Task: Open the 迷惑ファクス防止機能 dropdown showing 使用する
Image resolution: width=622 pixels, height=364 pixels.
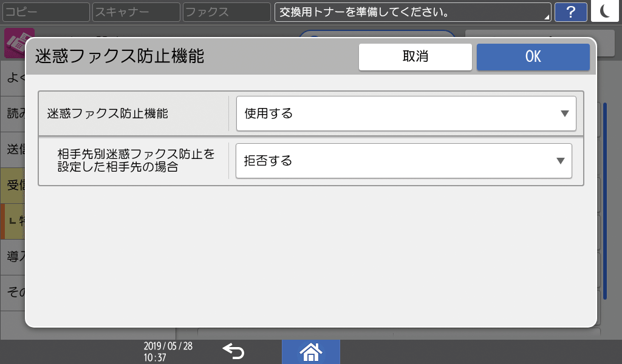Action: [405, 113]
